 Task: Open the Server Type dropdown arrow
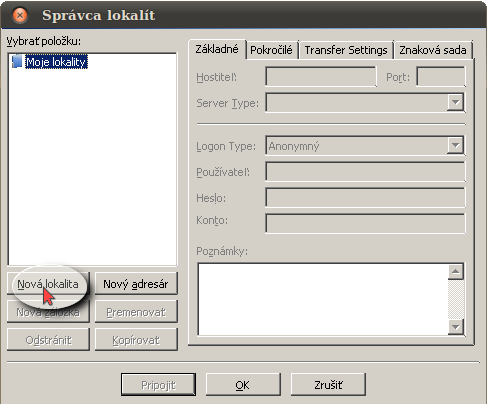point(455,102)
